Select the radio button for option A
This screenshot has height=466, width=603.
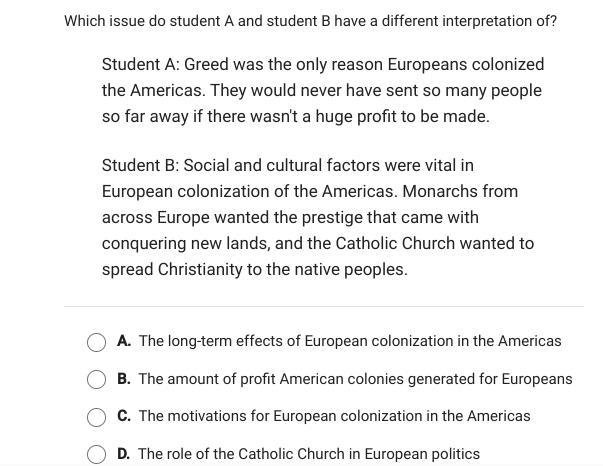96,342
